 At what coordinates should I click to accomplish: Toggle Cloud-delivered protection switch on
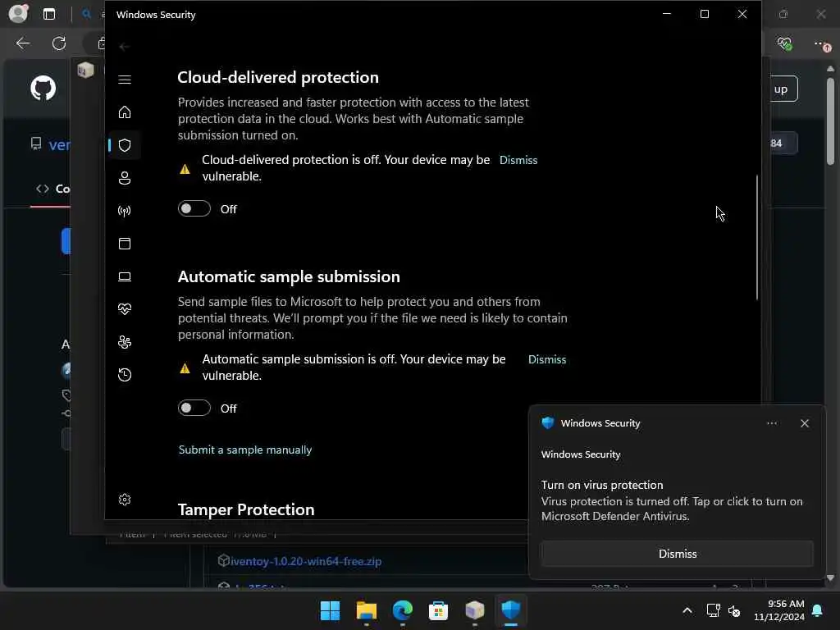pos(194,208)
